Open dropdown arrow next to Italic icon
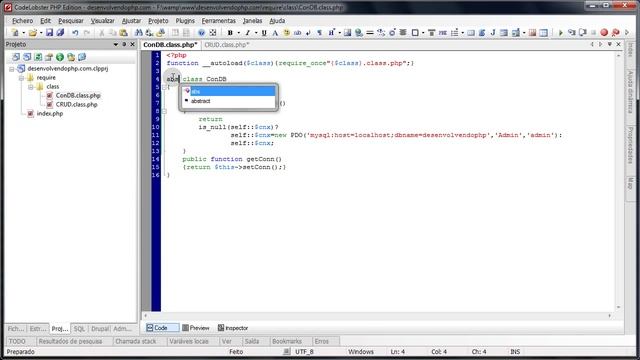Viewport: 640px width, 360px height. (256, 33)
